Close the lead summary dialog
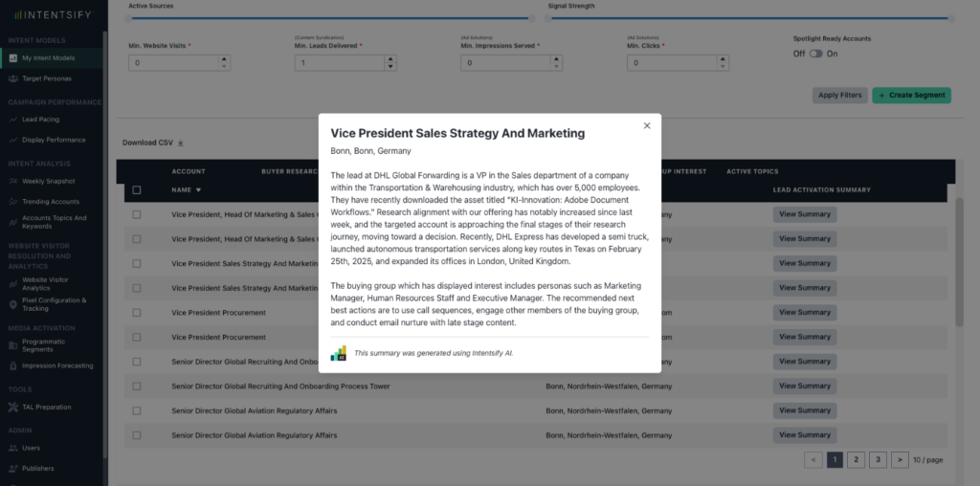 click(x=647, y=125)
